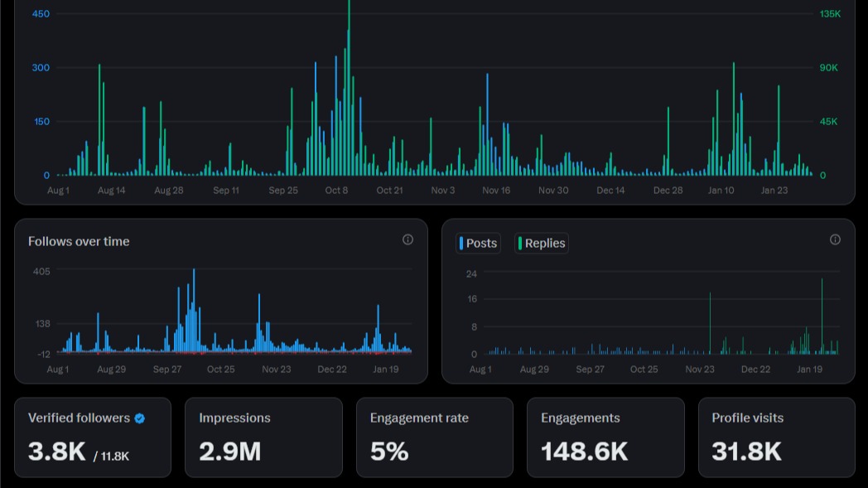Click the 24 axis label on posts chart
868x488 pixels.
click(x=471, y=274)
